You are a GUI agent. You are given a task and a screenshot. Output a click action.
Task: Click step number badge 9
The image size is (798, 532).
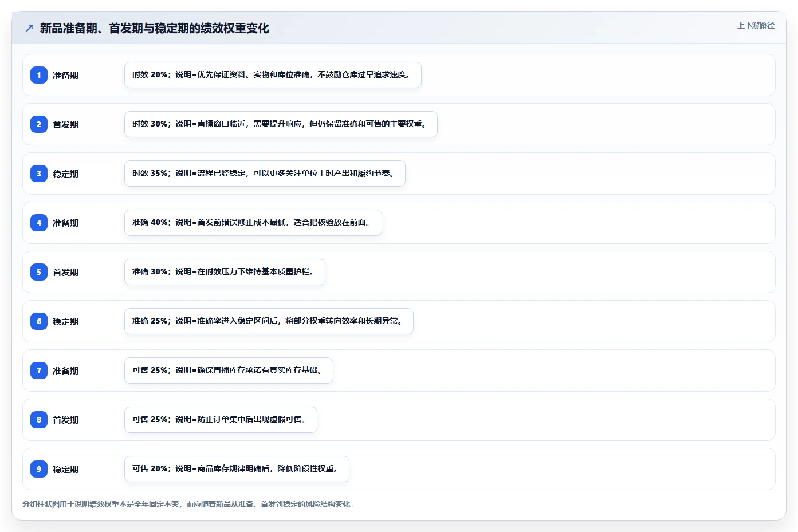point(39,469)
